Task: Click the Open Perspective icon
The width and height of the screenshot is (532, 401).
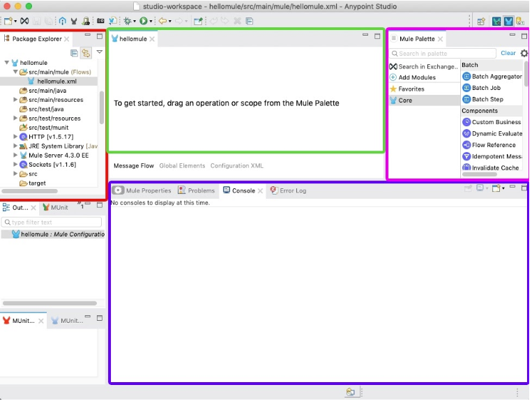Action: 481,22
